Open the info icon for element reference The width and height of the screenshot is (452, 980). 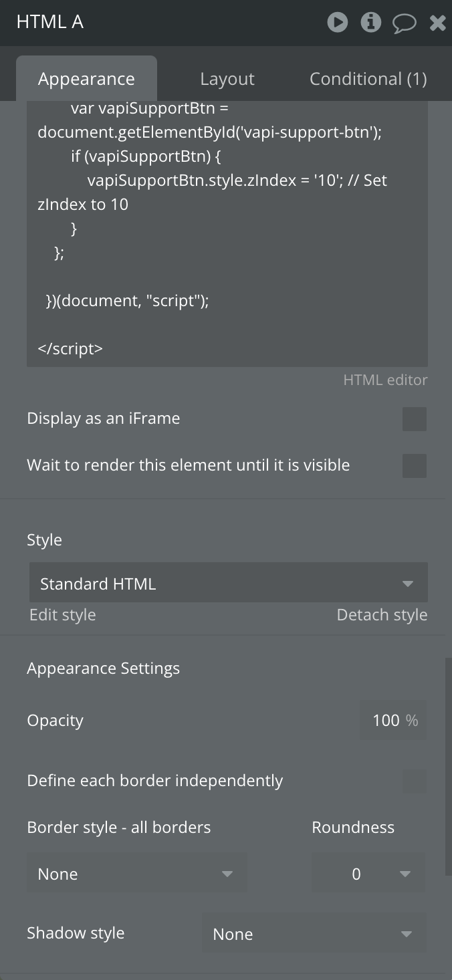coord(370,22)
